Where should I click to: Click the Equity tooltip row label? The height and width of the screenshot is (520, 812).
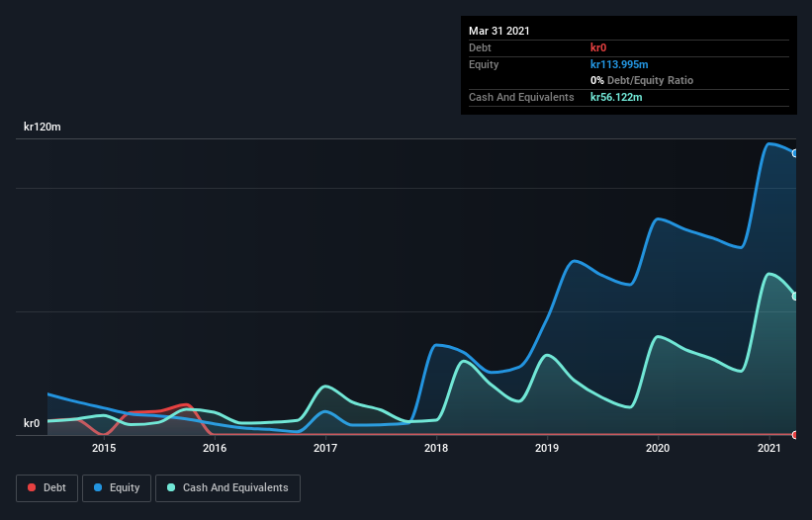tap(484, 64)
